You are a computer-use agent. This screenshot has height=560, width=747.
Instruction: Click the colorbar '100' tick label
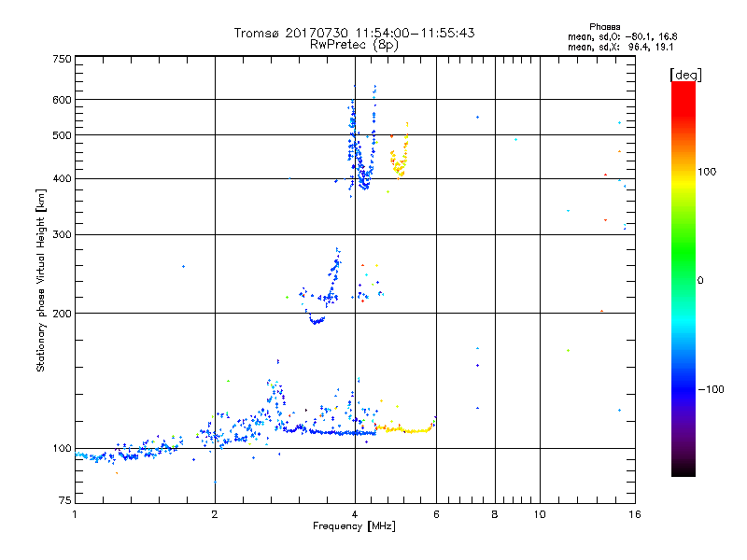[707, 172]
